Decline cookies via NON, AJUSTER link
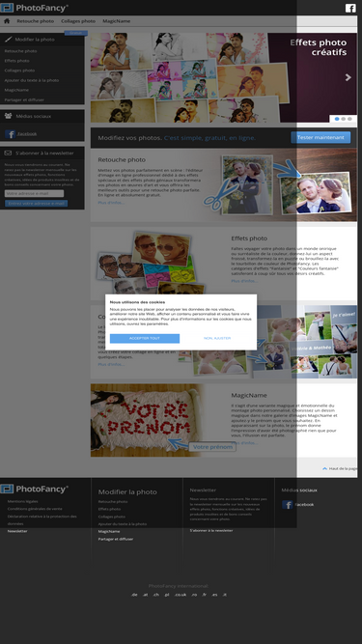Image resolution: width=362 pixels, height=644 pixels. [217, 339]
